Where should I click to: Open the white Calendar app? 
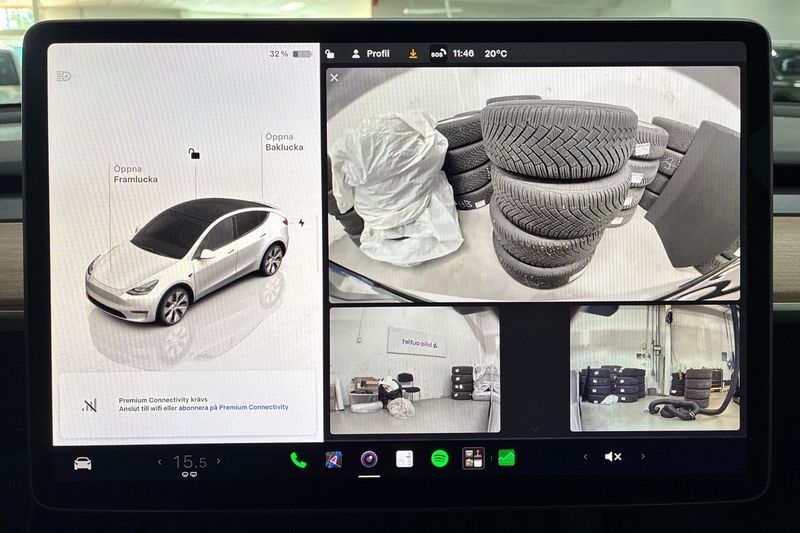tap(404, 459)
